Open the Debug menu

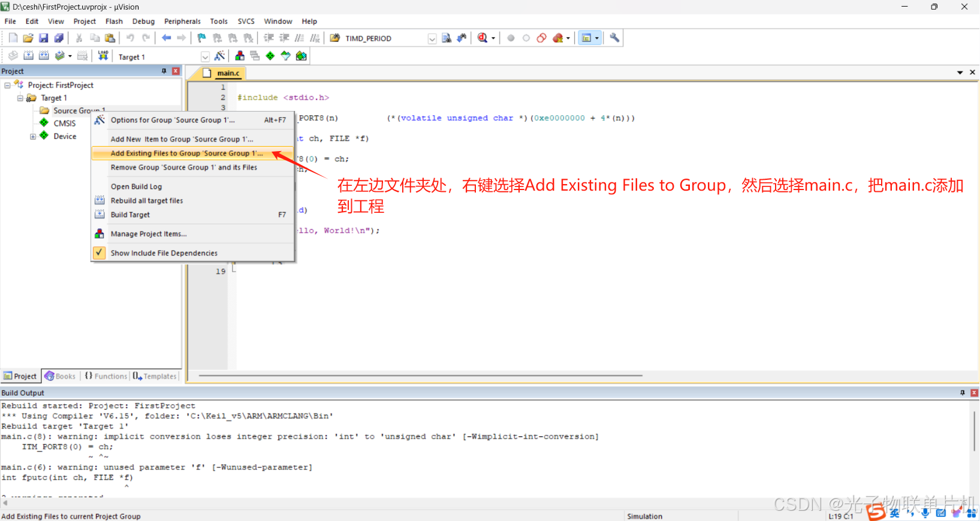(x=143, y=21)
